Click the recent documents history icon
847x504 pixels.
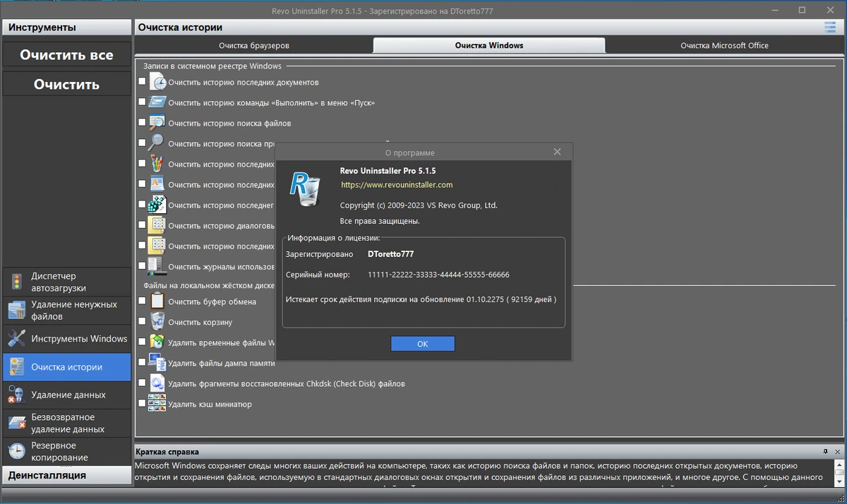[x=157, y=82]
